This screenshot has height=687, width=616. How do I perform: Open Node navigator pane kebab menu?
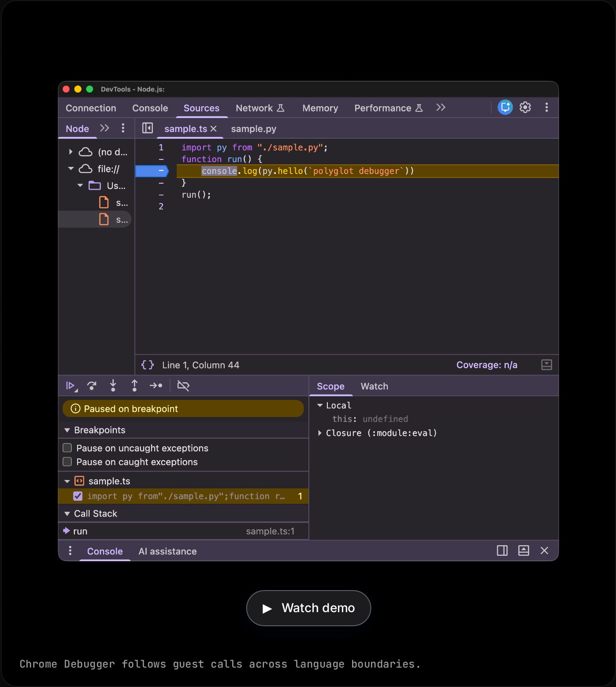click(123, 128)
